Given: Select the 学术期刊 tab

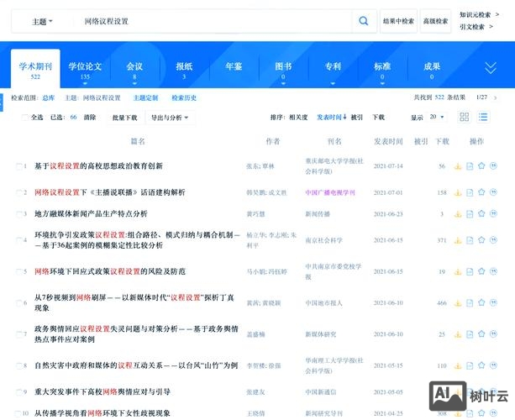Looking at the screenshot, I should [x=35, y=69].
